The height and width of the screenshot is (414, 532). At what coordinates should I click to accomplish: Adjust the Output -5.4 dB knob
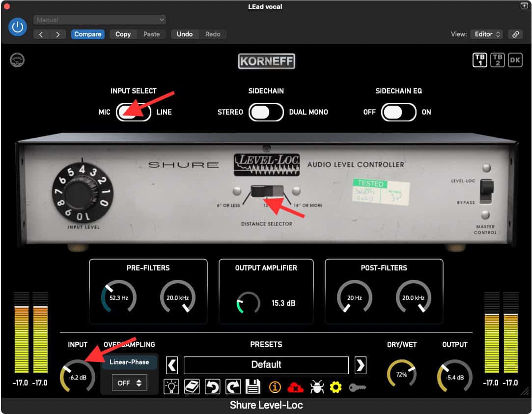pos(455,377)
